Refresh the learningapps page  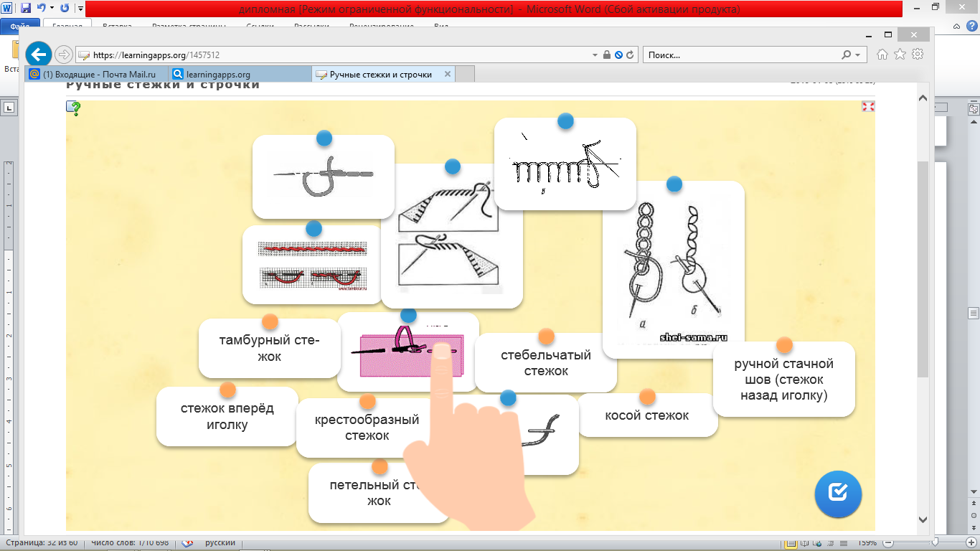pos(630,55)
